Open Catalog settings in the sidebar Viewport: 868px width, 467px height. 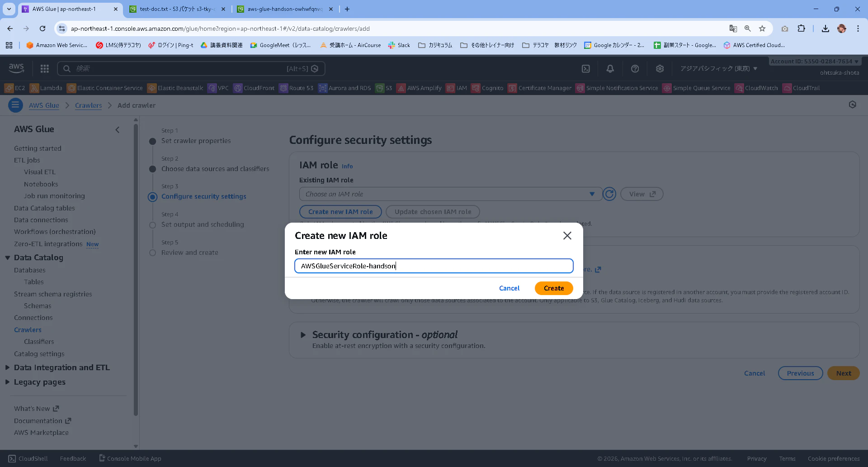pos(39,354)
